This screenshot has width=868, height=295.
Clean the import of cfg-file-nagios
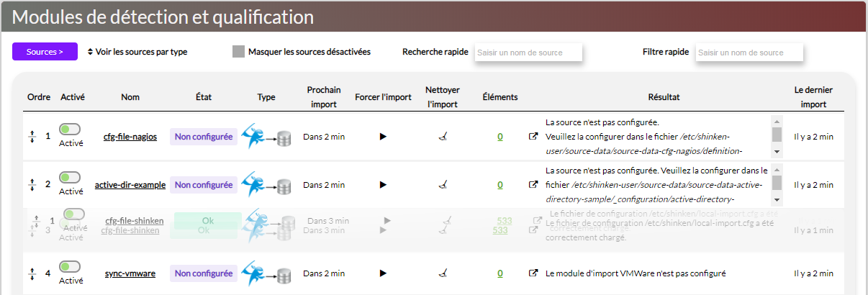(443, 136)
